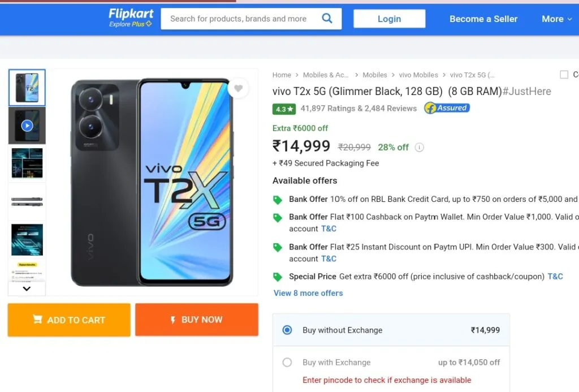Go to Mobiles breadcrumb

click(375, 75)
